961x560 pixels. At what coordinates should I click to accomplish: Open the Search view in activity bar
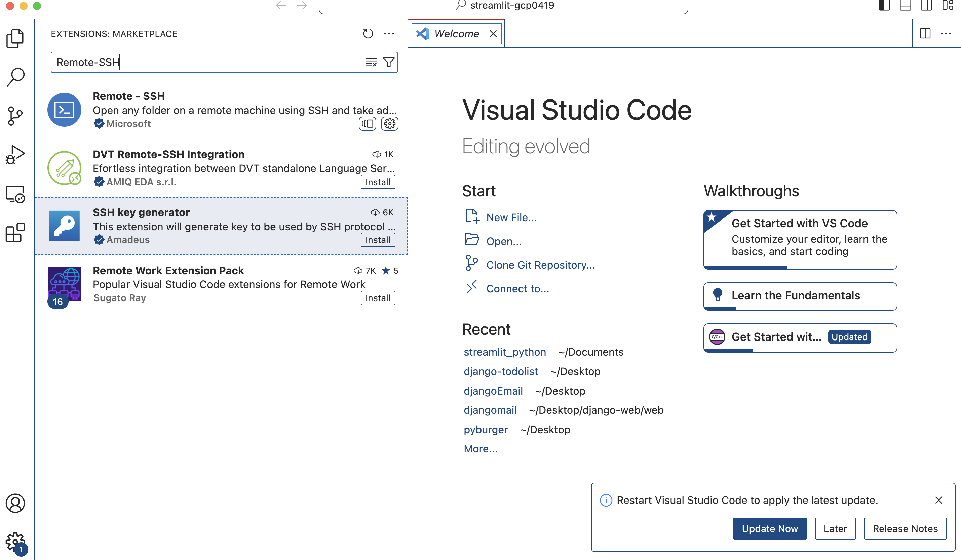pos(15,77)
